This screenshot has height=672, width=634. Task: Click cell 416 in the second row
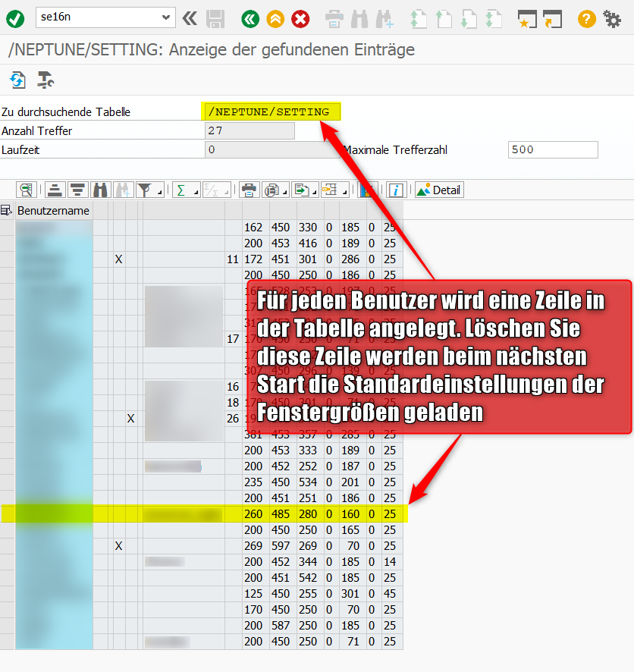tap(310, 243)
